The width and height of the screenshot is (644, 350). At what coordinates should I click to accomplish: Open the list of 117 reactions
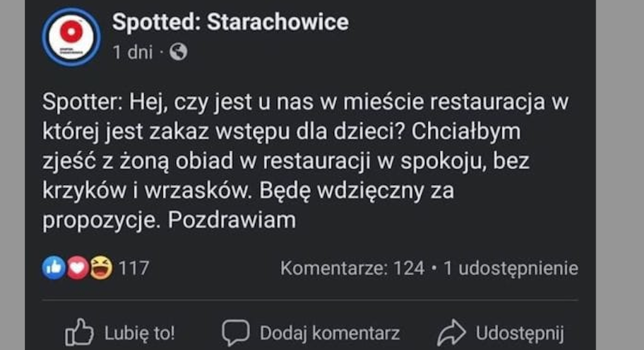(x=133, y=268)
